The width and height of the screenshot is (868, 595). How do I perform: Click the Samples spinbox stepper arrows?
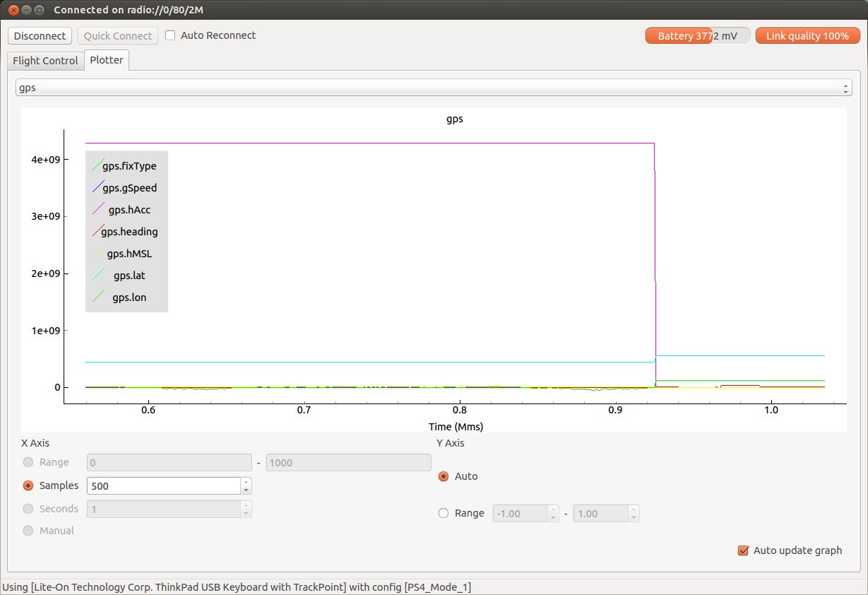[x=246, y=486]
